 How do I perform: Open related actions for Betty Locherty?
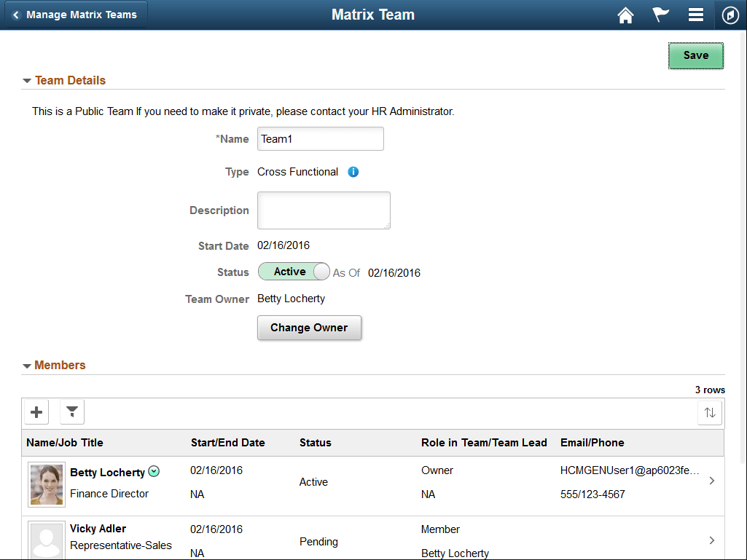click(154, 471)
